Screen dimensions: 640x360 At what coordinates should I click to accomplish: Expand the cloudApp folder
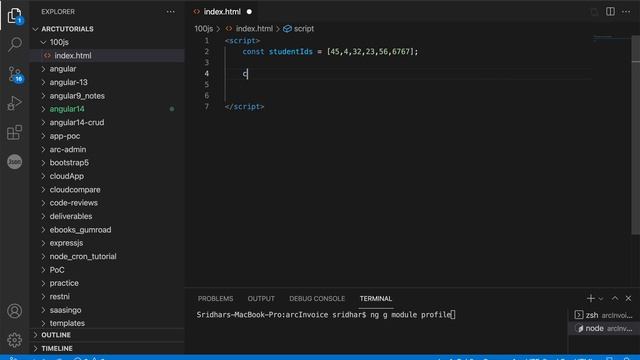67,176
